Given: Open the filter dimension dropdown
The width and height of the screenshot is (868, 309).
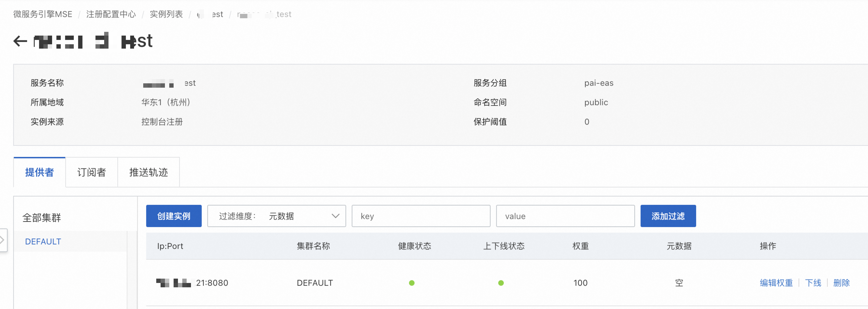Looking at the screenshot, I should 276,216.
